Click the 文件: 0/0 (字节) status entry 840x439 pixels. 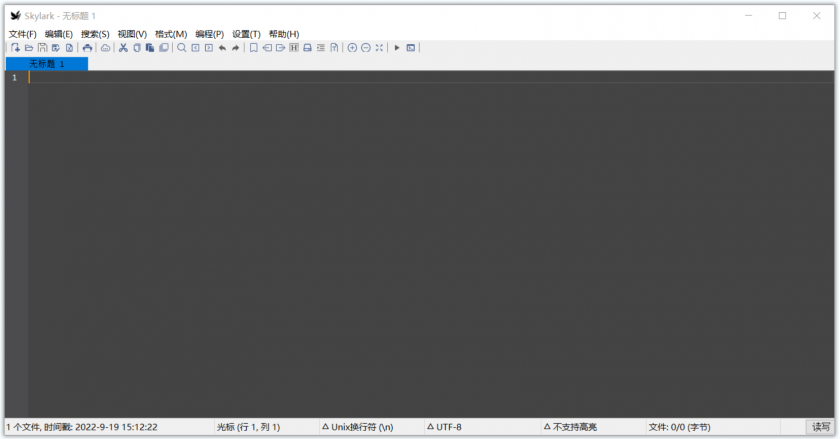click(x=679, y=427)
